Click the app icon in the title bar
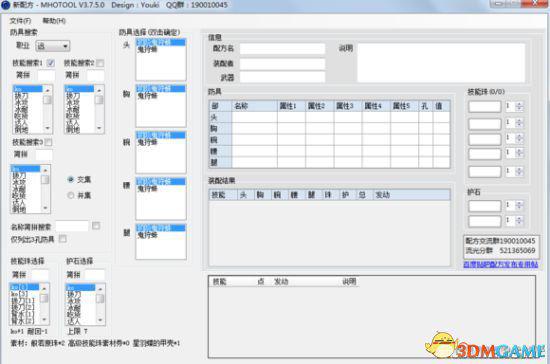Viewport: 550px width, 364px height. point(6,5)
